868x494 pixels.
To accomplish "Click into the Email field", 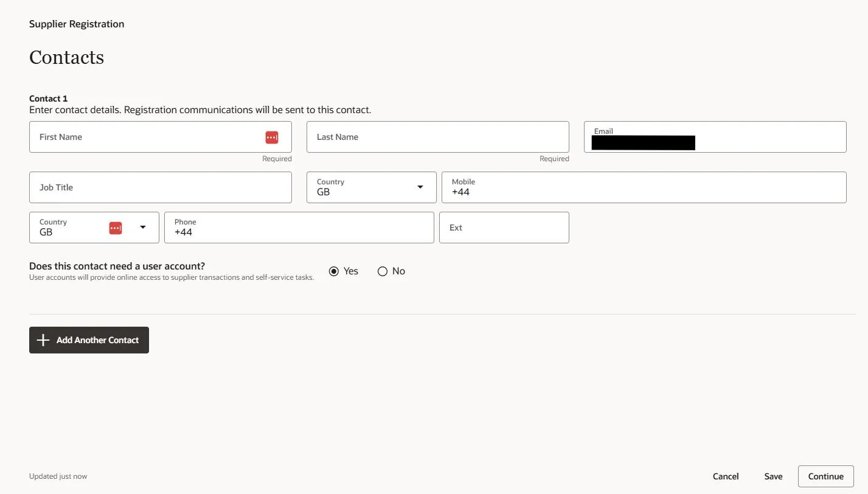I will (715, 137).
